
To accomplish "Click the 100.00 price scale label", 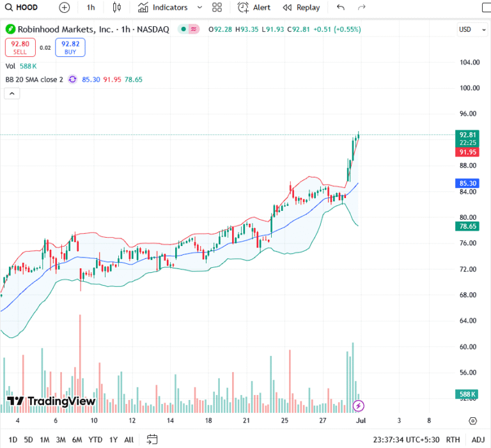I will [x=469, y=88].
